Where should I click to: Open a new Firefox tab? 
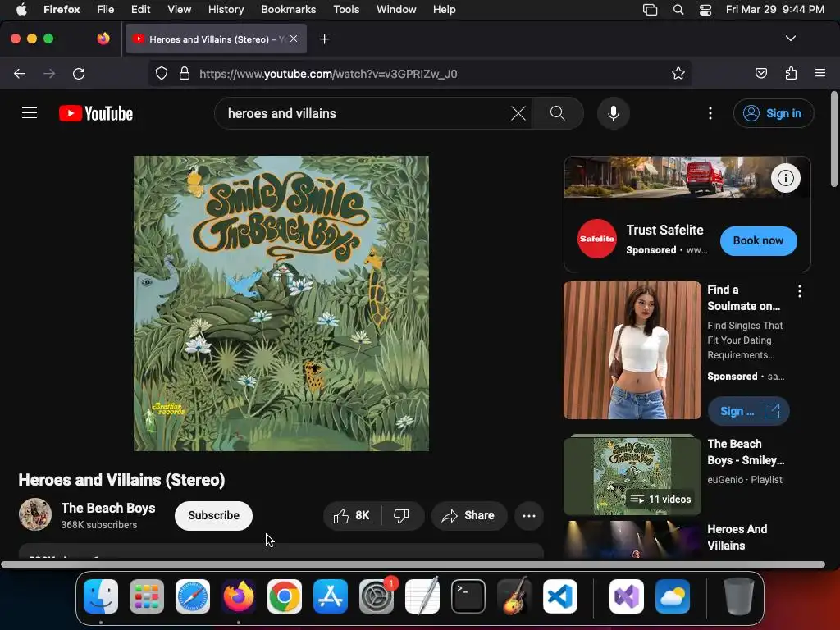click(324, 39)
